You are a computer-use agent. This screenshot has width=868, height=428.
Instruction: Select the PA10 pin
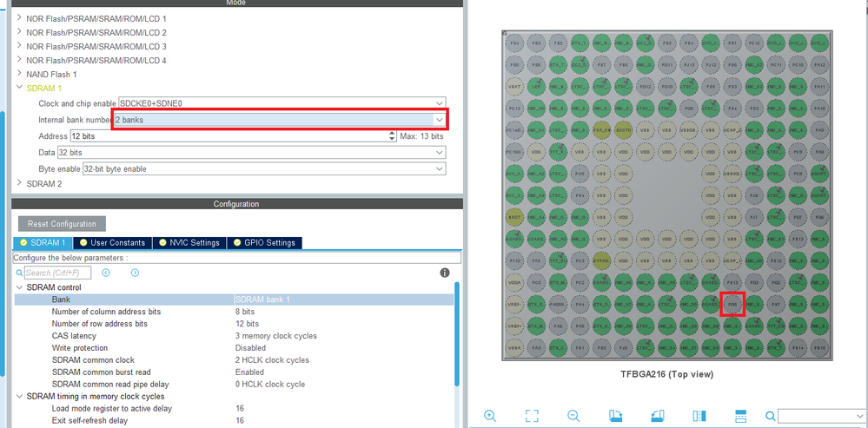(819, 108)
